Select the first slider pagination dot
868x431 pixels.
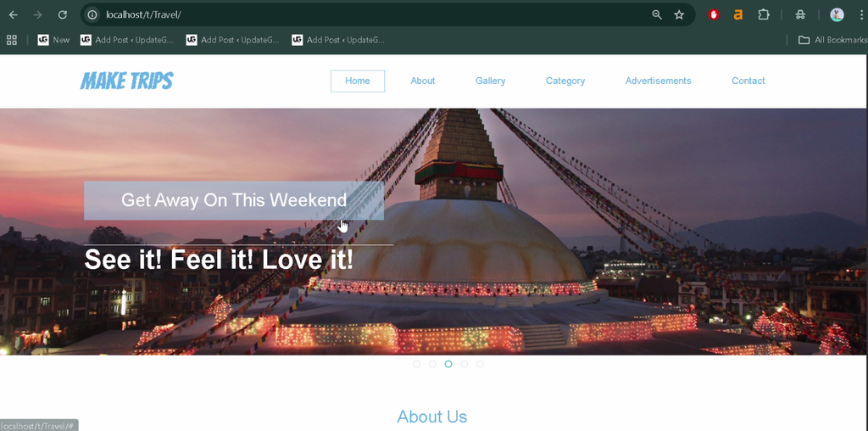tap(416, 364)
